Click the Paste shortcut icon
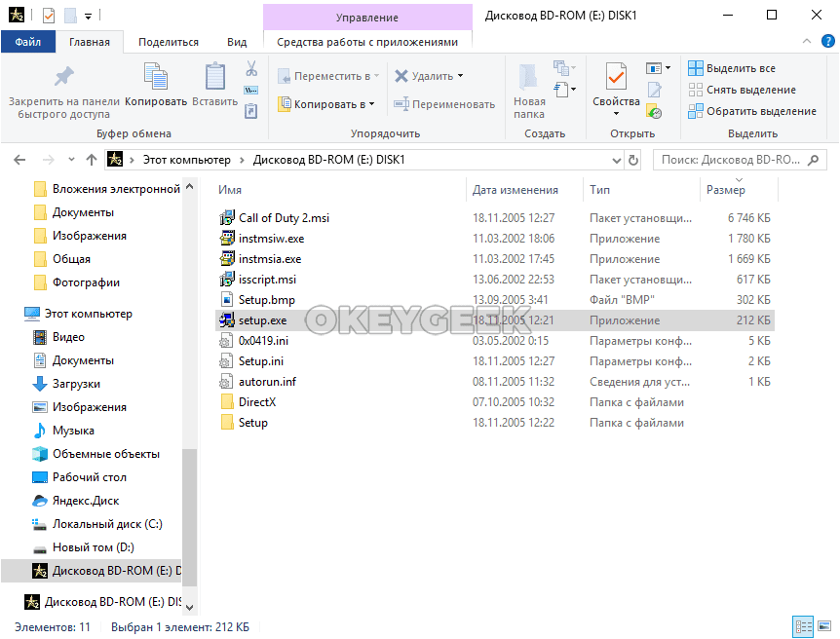840x639 pixels. pos(251,111)
